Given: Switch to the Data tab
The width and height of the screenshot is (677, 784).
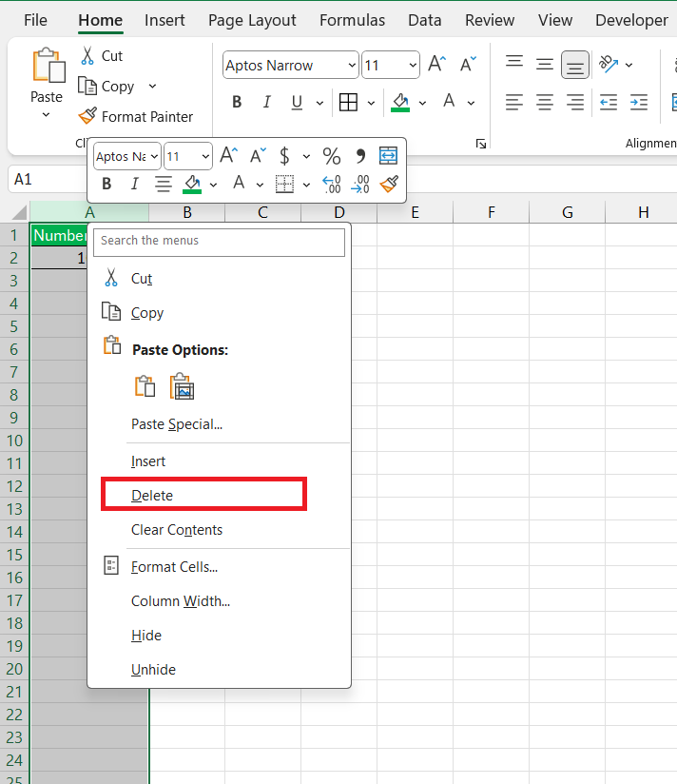Looking at the screenshot, I should coord(425,20).
